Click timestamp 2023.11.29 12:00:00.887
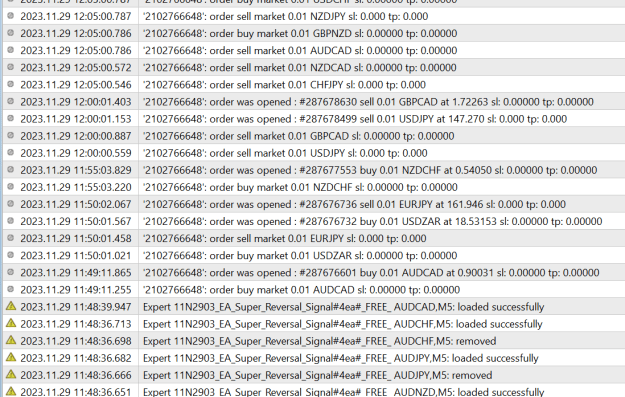 tap(76, 136)
